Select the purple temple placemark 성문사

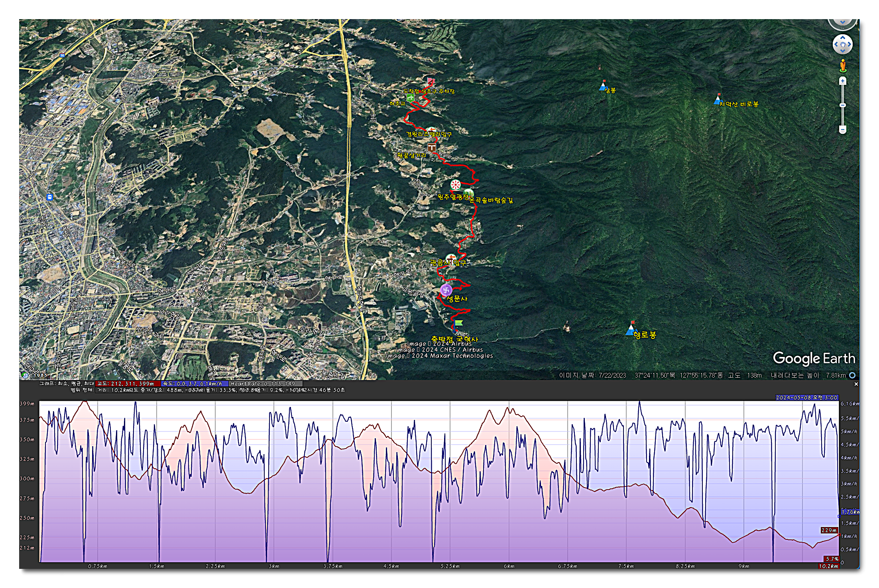[x=446, y=290]
